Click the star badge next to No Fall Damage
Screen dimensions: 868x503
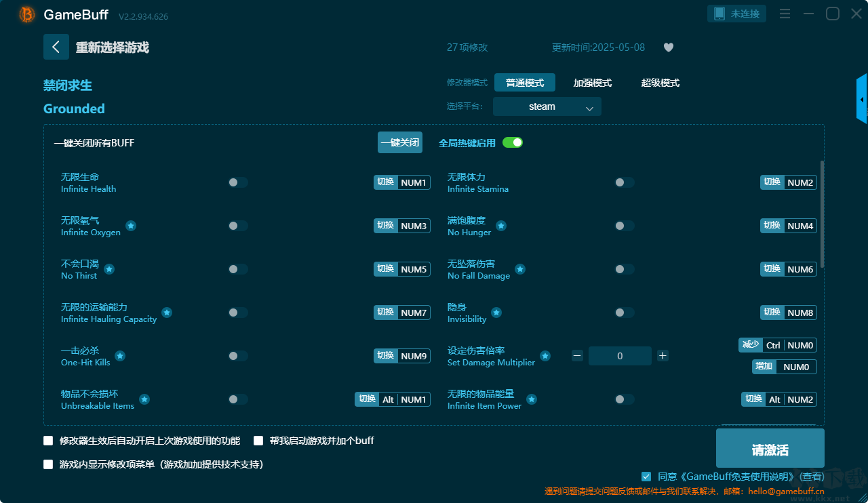click(520, 269)
